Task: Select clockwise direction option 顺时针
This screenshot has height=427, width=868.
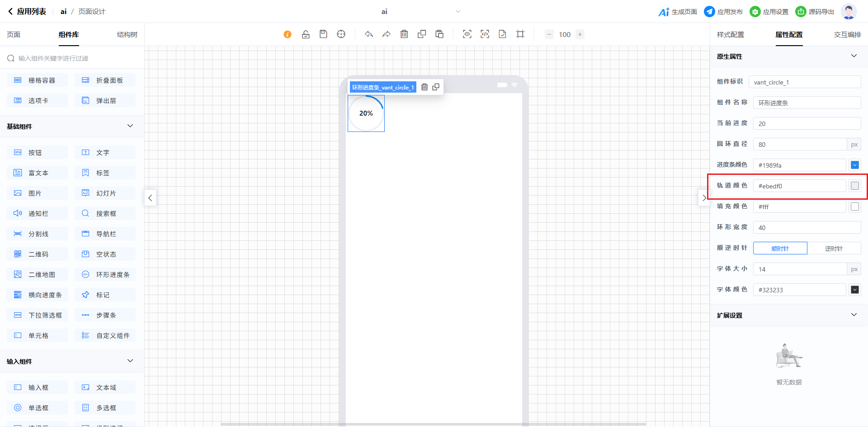Action: click(x=780, y=249)
